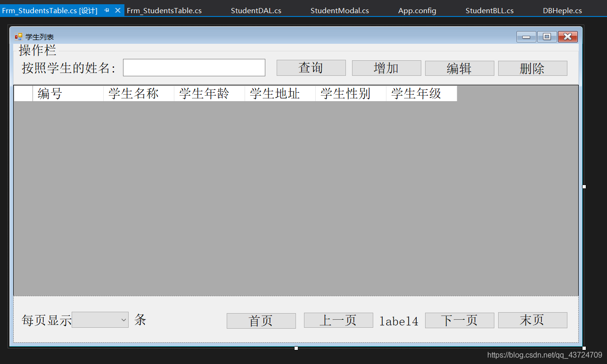Click the 下一页 next page button

click(x=459, y=320)
